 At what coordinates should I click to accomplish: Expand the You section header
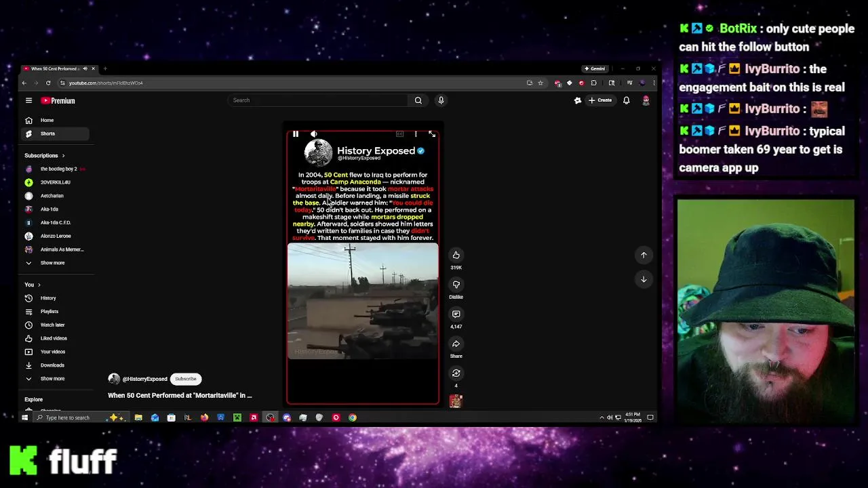33,285
